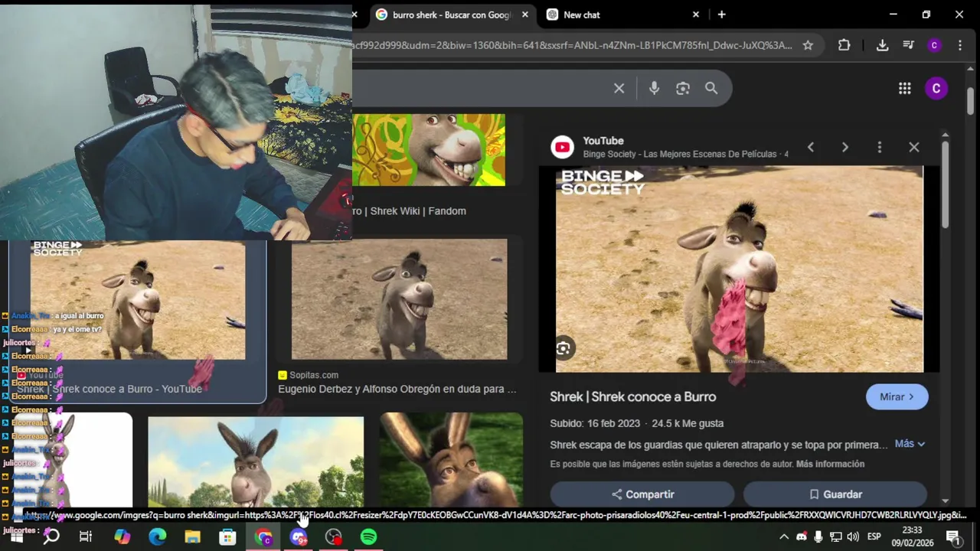This screenshot has width=980, height=551.
Task: Close the 'New chat' tab
Action: [696, 15]
